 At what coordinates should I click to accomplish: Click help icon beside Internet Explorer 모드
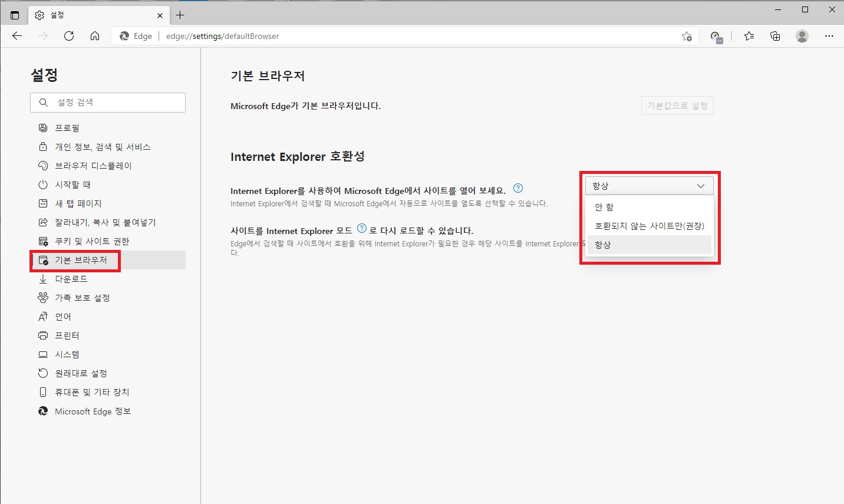[x=362, y=229]
